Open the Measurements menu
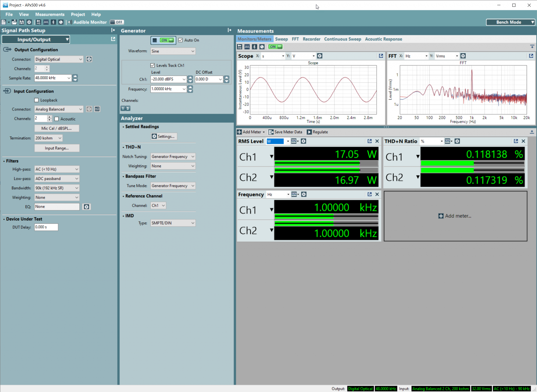Viewport: 537px width, 392px height. point(50,14)
